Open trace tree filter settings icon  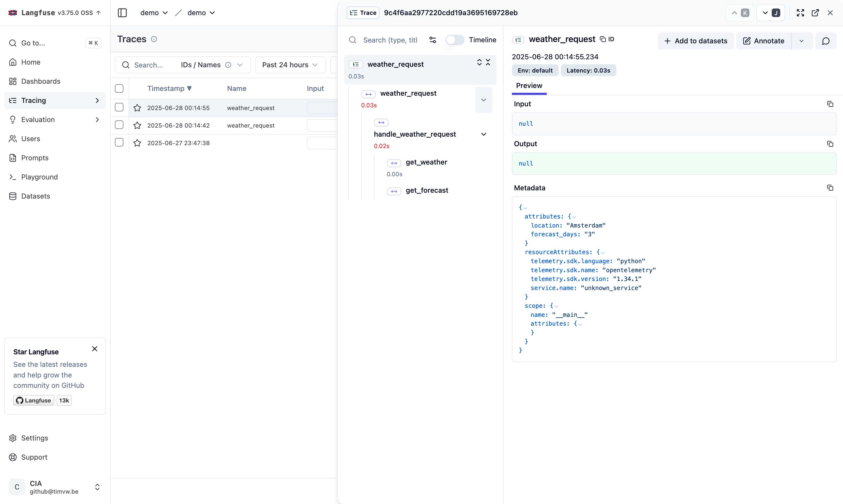(433, 40)
